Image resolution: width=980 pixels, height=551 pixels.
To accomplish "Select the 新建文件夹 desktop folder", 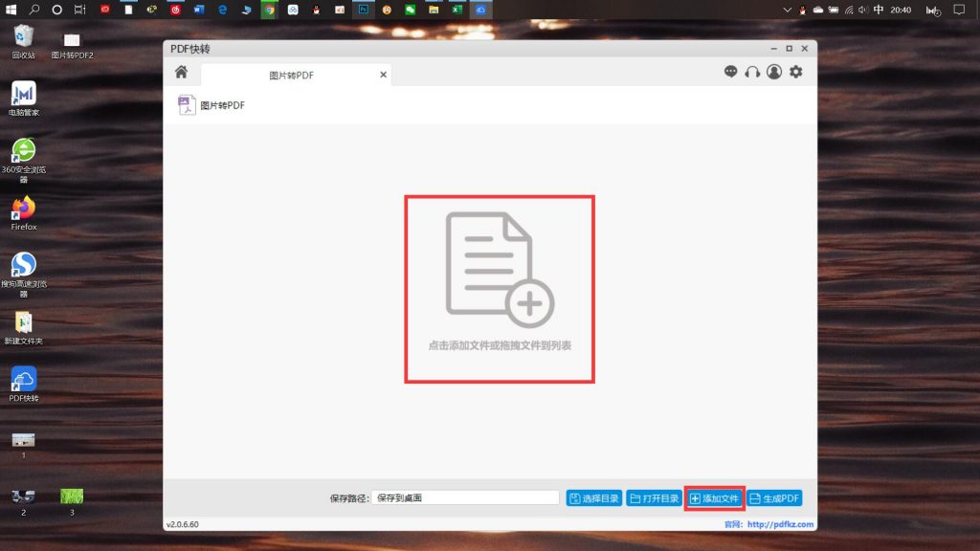I will point(24,328).
